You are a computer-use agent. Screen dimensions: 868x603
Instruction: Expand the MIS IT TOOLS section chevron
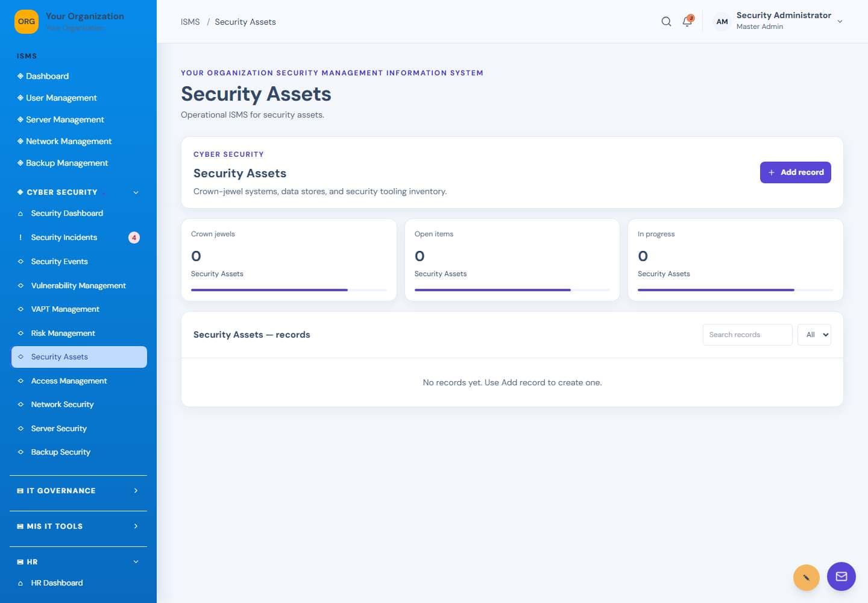point(136,526)
